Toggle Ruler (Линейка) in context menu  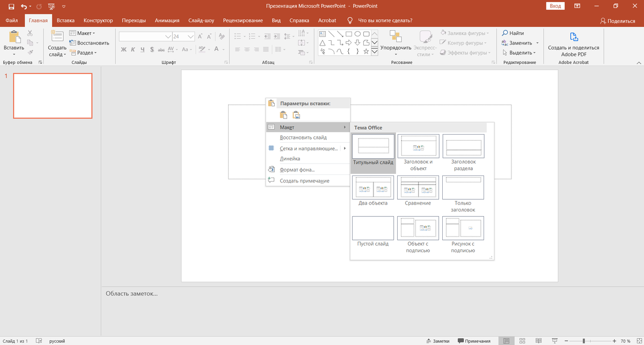pos(290,159)
